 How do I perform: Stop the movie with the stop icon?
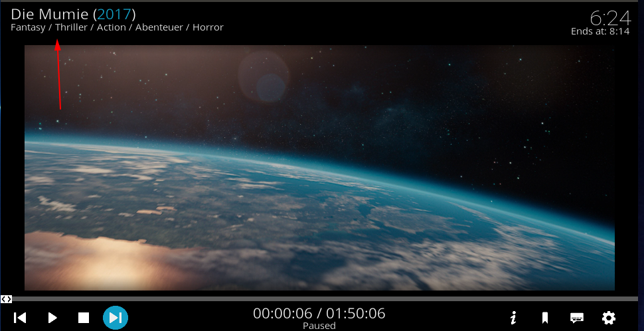pyautogui.click(x=84, y=318)
